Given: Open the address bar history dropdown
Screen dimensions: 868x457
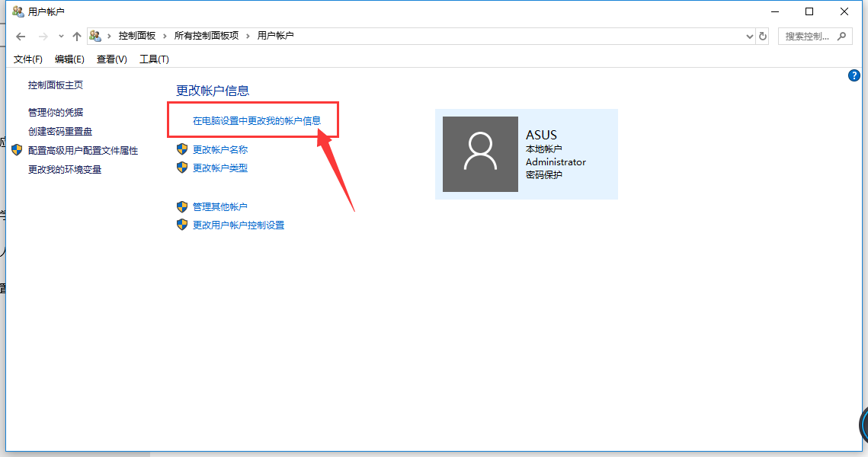Looking at the screenshot, I should (x=750, y=37).
